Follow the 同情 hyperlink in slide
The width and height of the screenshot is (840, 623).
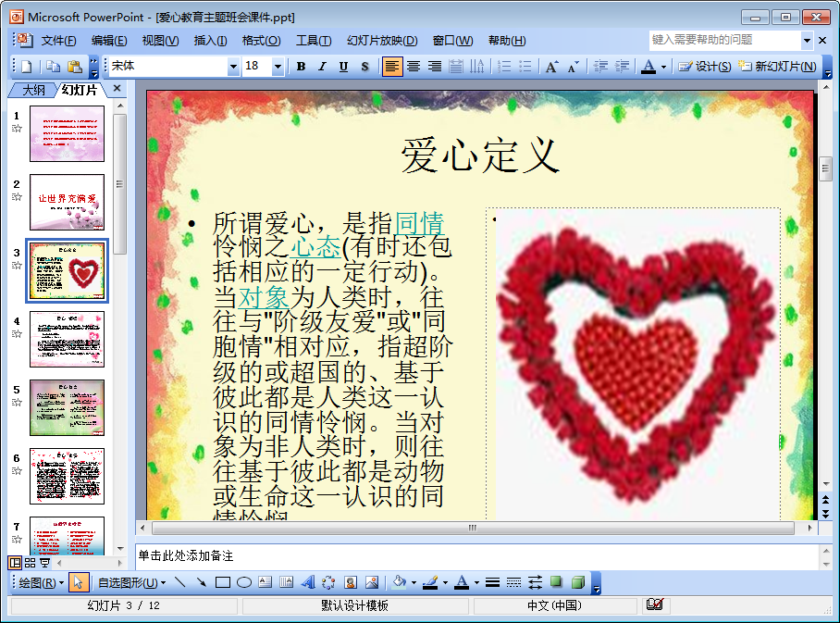419,223
